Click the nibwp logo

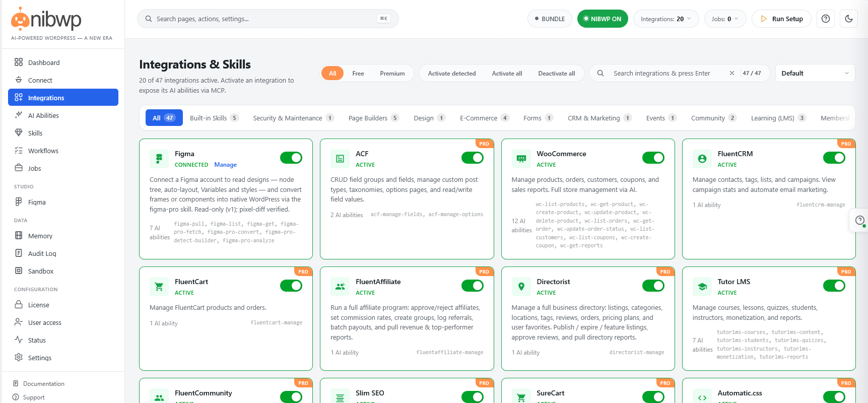tap(46, 19)
